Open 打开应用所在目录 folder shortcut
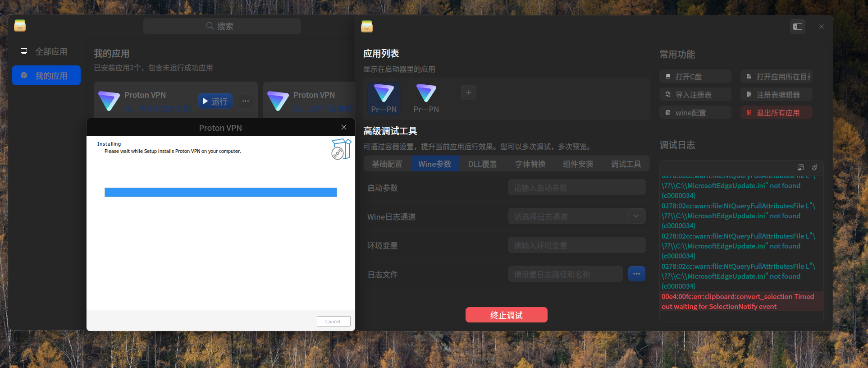This screenshot has width=868, height=368. coord(777,77)
